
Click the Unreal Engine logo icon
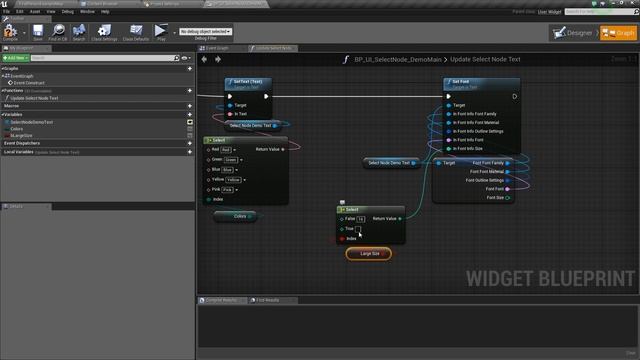pyautogui.click(x=4, y=4)
